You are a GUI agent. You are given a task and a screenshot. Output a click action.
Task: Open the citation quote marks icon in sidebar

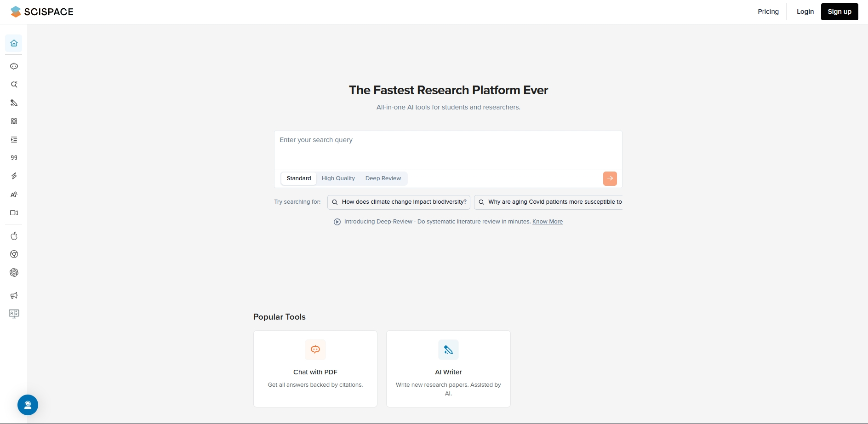[x=14, y=158]
